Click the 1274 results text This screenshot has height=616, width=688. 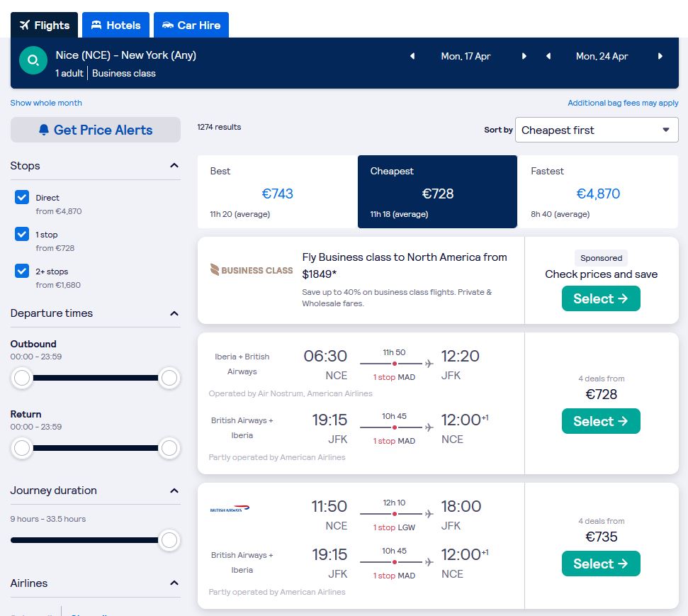click(219, 127)
